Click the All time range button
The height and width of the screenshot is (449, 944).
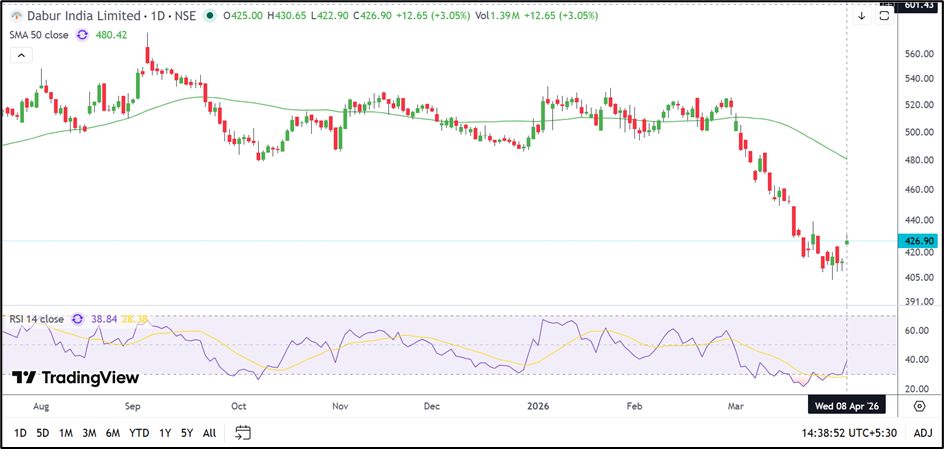coord(209,433)
